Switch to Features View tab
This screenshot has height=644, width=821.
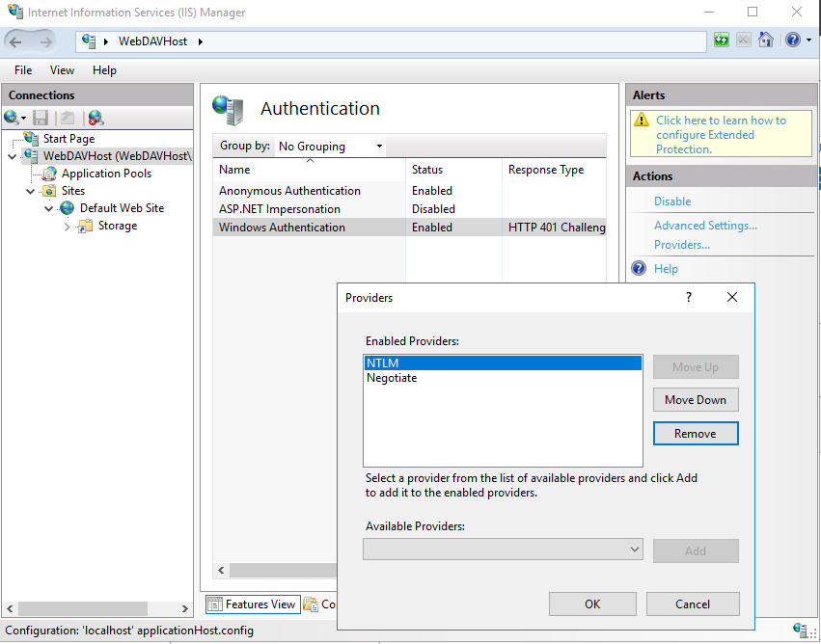253,604
